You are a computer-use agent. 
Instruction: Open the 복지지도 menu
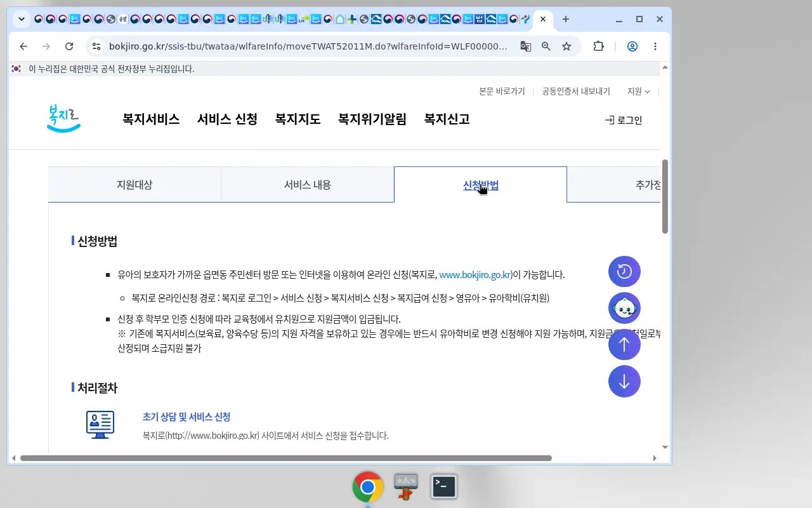[x=298, y=119]
